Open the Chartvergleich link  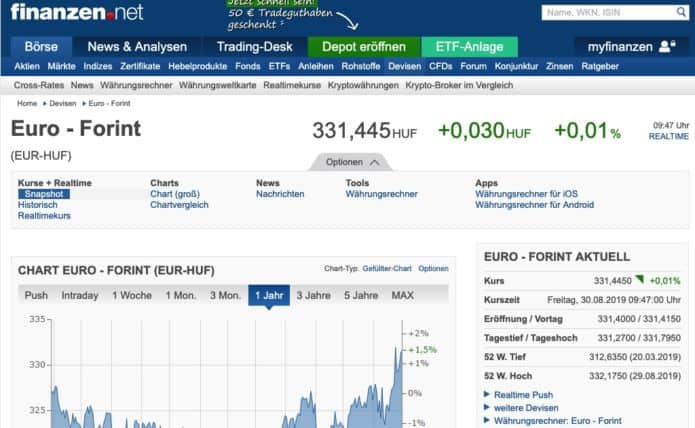[179, 205]
